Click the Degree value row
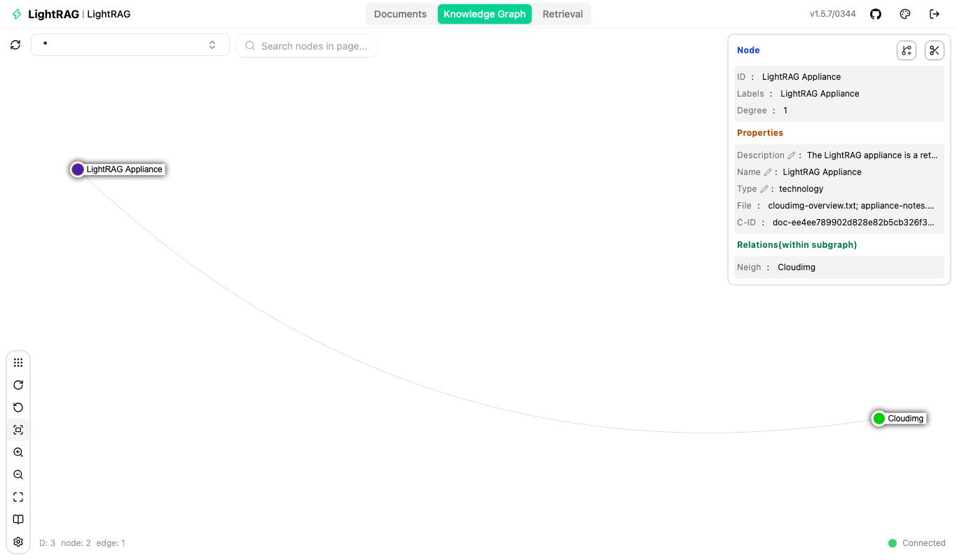This screenshot has width=957, height=560. pos(839,111)
